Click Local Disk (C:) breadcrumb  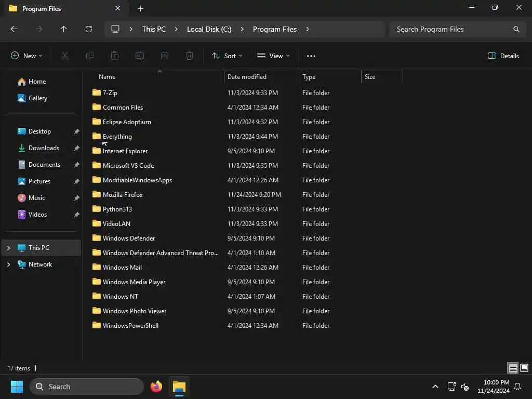click(x=209, y=29)
